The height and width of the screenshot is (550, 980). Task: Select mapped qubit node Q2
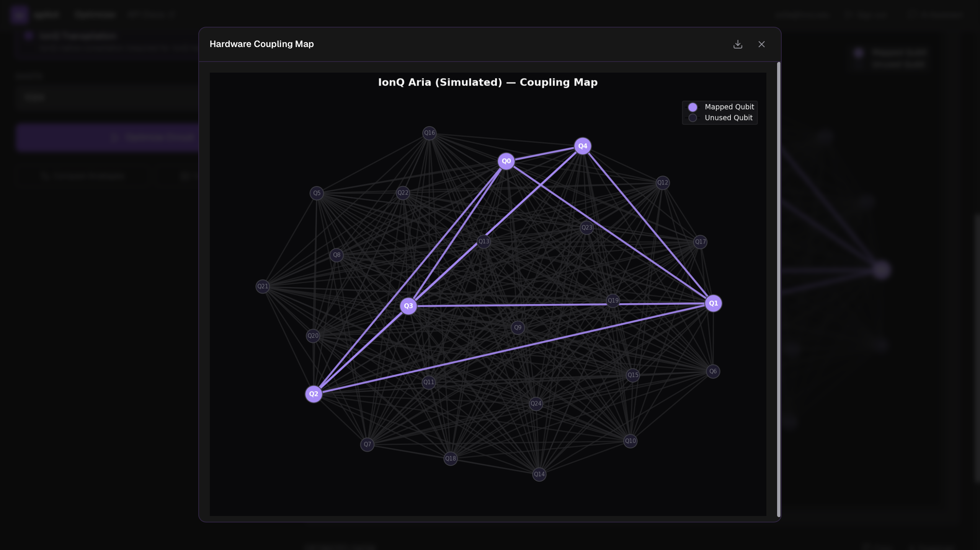coord(313,394)
